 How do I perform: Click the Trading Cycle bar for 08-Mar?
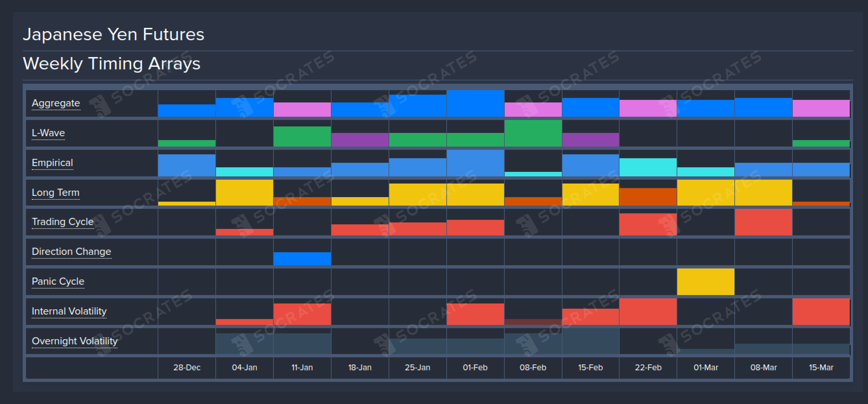click(764, 222)
